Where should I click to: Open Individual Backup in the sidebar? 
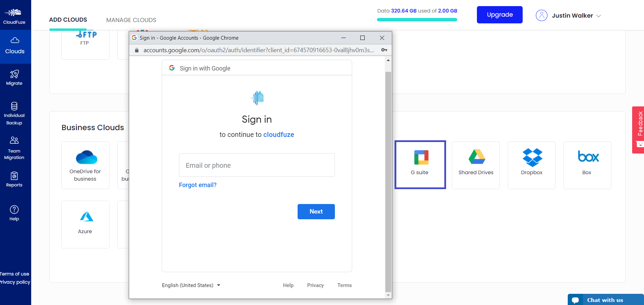click(14, 114)
